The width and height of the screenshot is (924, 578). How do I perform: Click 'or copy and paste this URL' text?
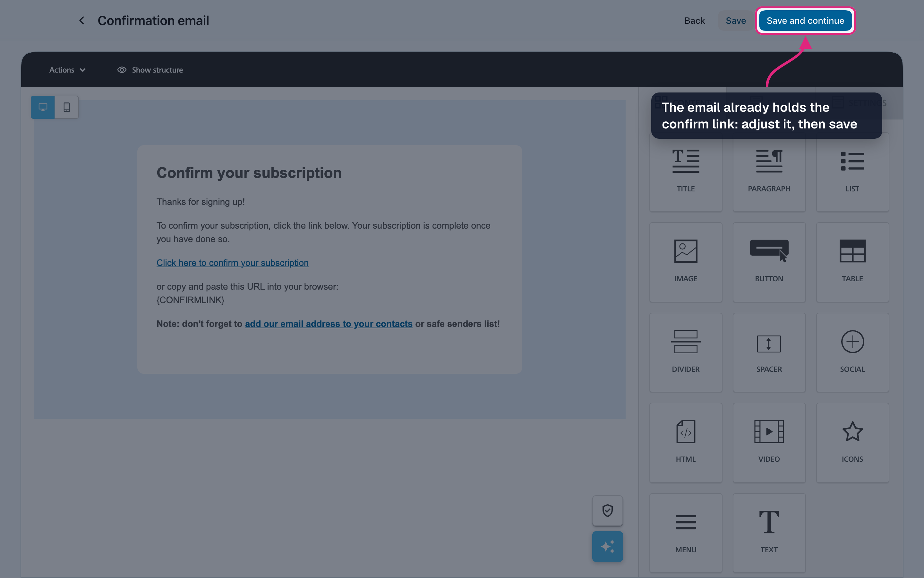(247, 287)
